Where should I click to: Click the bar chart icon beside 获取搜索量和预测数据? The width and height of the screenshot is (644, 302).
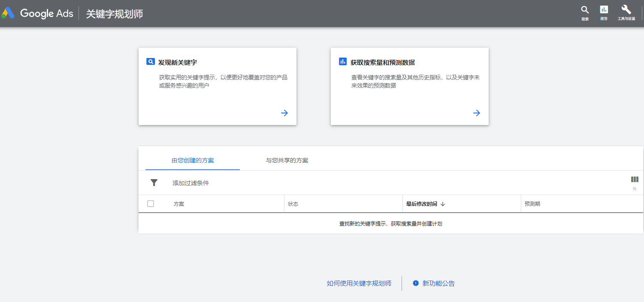[x=342, y=61]
